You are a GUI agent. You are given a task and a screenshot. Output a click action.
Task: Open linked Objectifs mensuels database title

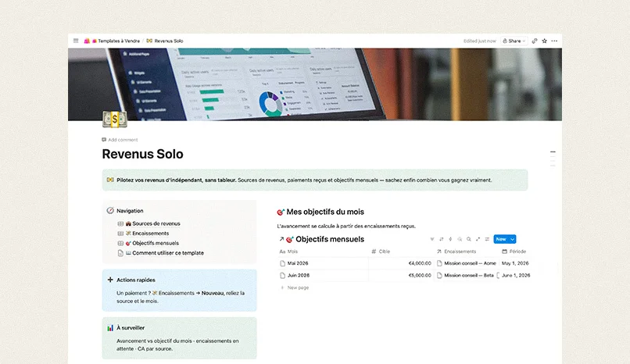(x=330, y=239)
